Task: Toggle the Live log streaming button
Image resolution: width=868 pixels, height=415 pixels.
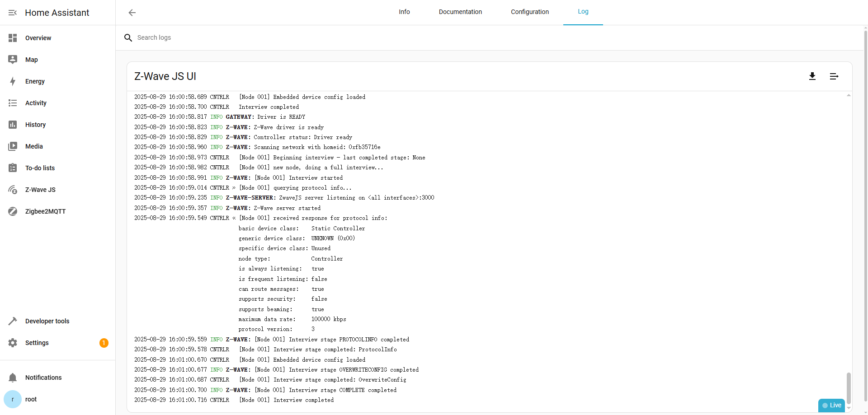Action: [831, 405]
